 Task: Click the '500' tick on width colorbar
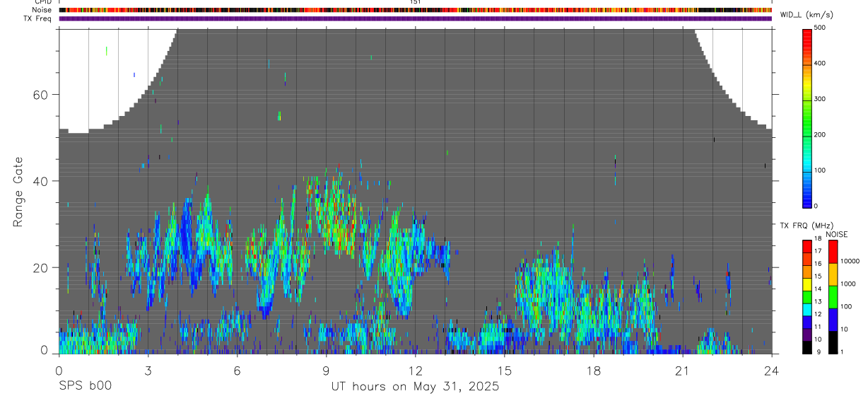click(x=820, y=28)
